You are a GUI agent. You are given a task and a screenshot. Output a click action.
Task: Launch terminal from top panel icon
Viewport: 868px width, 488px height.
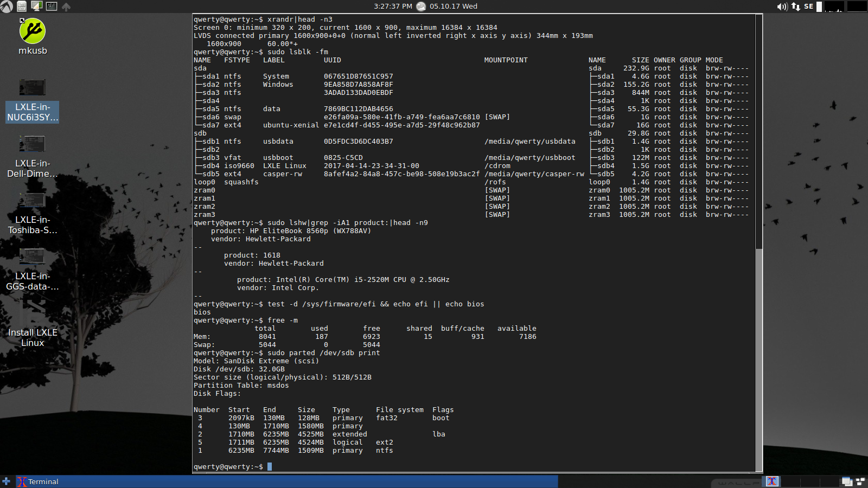52,7
